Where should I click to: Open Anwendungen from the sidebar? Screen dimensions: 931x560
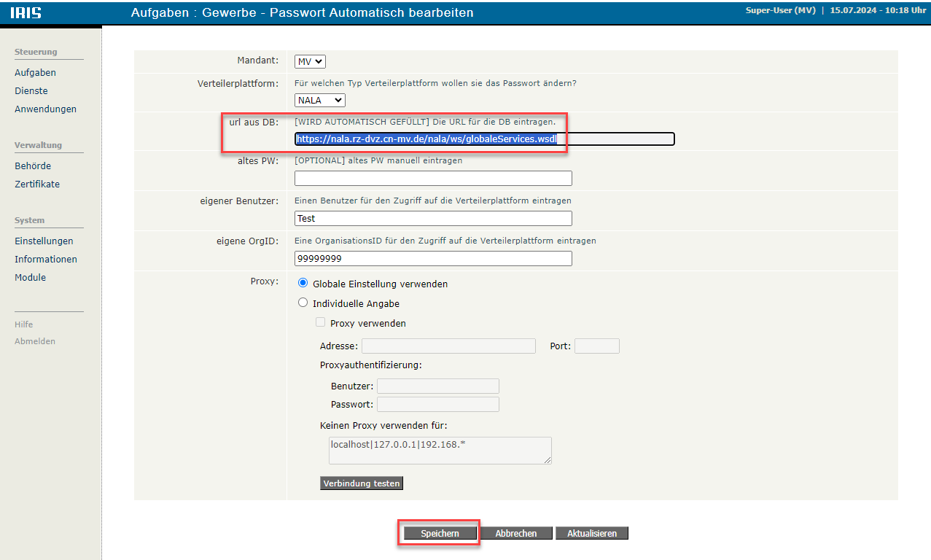tap(45, 109)
